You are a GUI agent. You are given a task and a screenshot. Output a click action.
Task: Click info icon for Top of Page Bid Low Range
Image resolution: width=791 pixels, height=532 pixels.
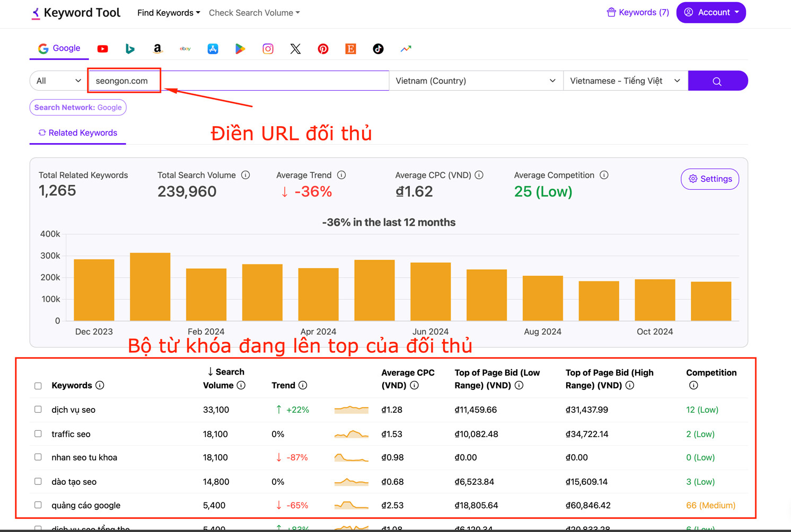[519, 385]
